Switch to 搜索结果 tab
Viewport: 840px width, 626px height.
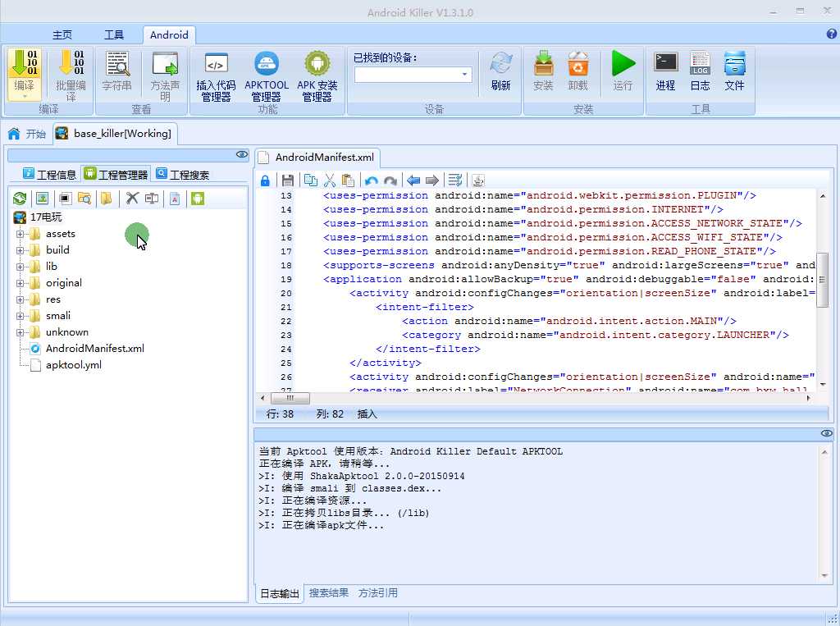329,592
